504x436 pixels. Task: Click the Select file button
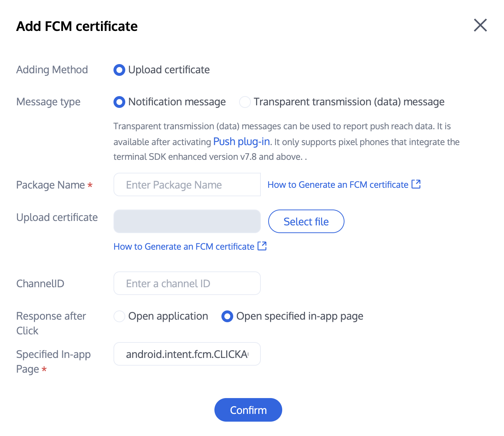[x=306, y=221]
